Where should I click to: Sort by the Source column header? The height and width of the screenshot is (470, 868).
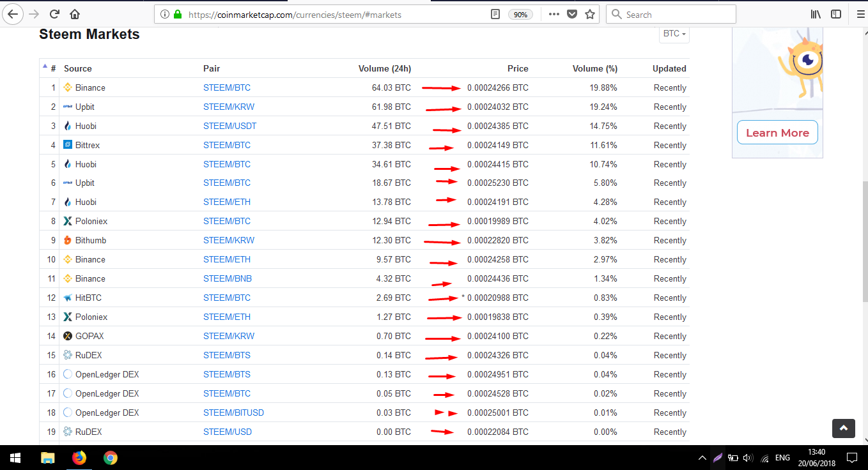click(x=78, y=68)
